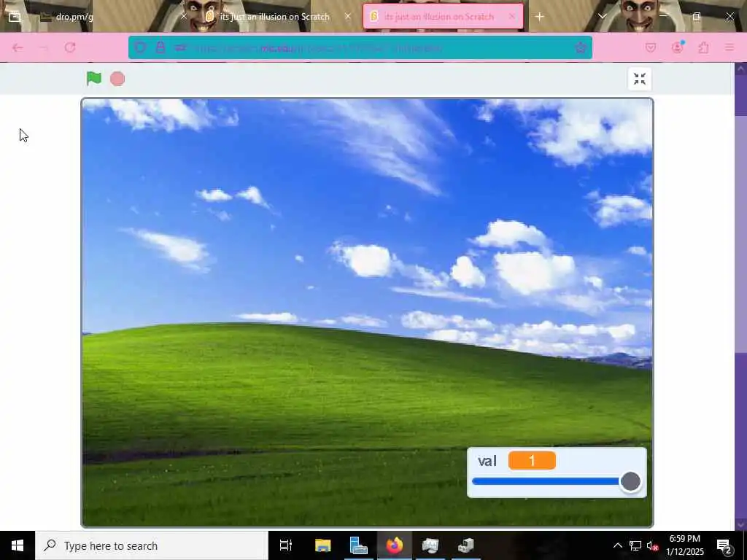Click the green flag to start the project
Viewport: 747px width, 560px height.
[x=94, y=79]
